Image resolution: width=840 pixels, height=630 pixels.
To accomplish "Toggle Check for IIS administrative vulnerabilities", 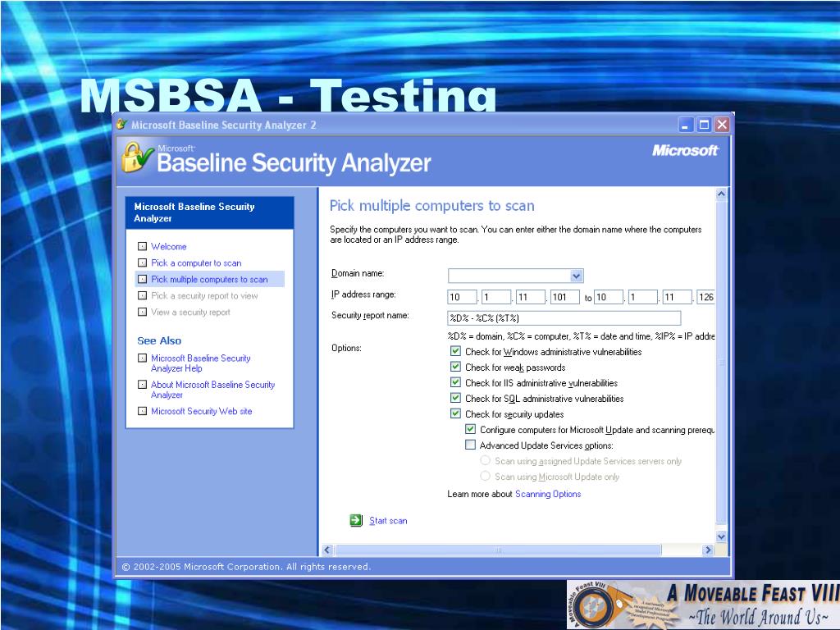I will click(455, 382).
